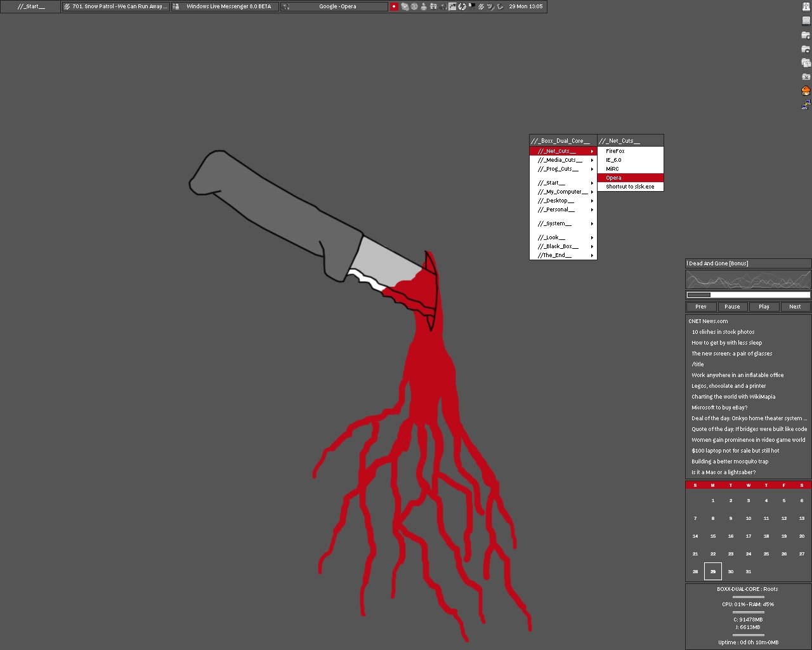812x650 pixels.
Task: Open the //The_End__ menu entry
Action: click(563, 255)
